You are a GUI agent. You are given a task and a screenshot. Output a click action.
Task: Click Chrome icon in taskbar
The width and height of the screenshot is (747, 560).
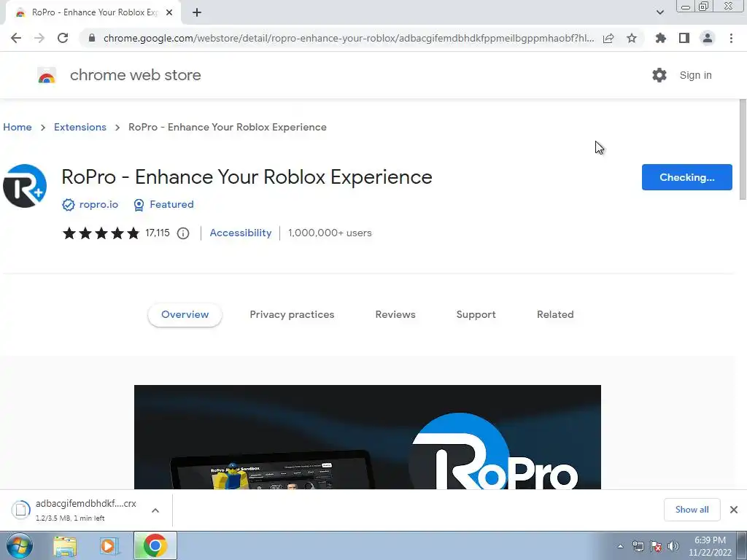point(155,545)
